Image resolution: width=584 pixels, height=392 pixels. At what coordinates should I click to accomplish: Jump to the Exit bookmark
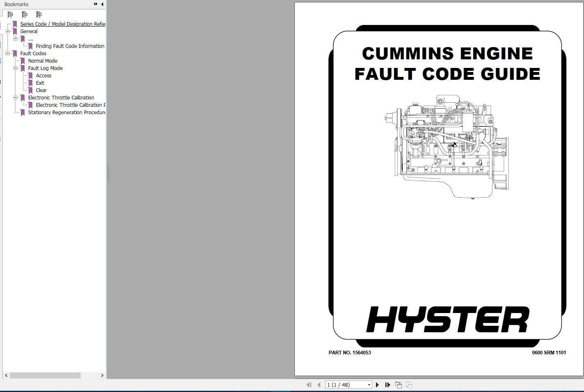click(40, 83)
